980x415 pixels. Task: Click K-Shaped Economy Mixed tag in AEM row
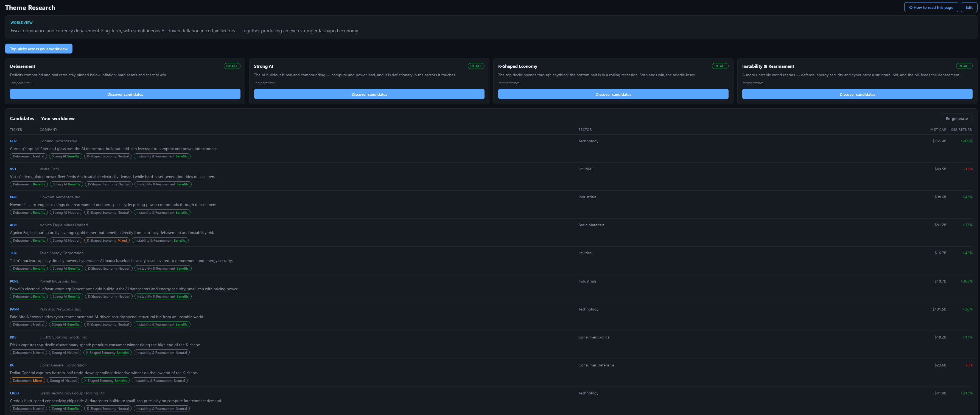click(107, 241)
